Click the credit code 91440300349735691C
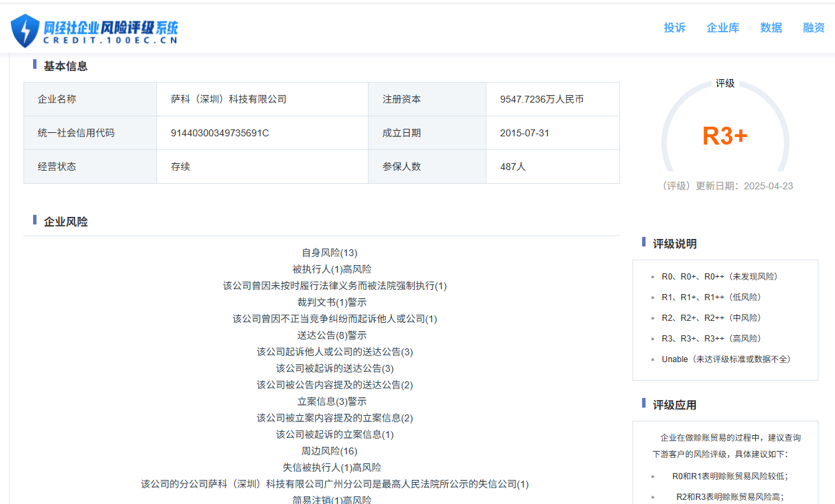835x504 pixels. tap(220, 133)
